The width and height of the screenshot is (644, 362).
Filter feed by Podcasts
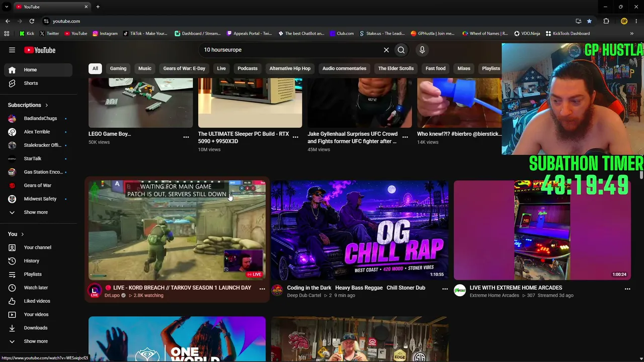click(248, 68)
